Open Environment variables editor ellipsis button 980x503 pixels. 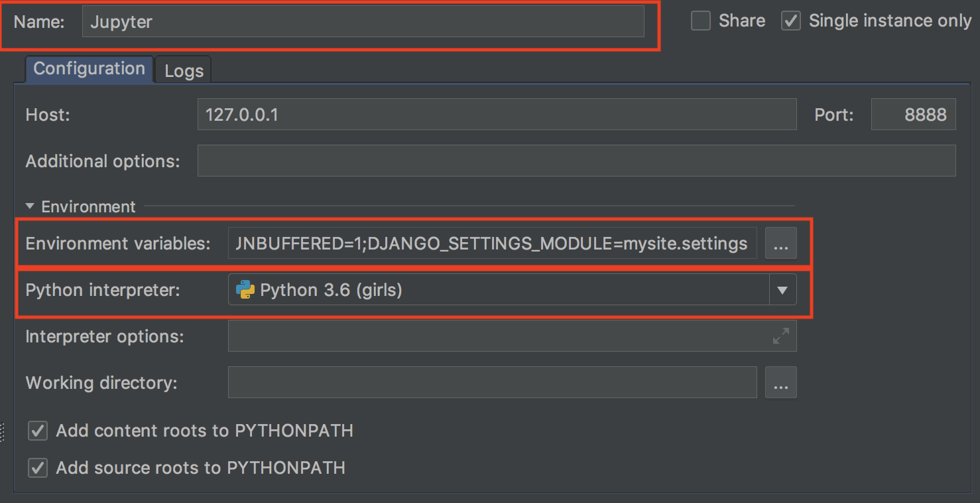click(781, 244)
